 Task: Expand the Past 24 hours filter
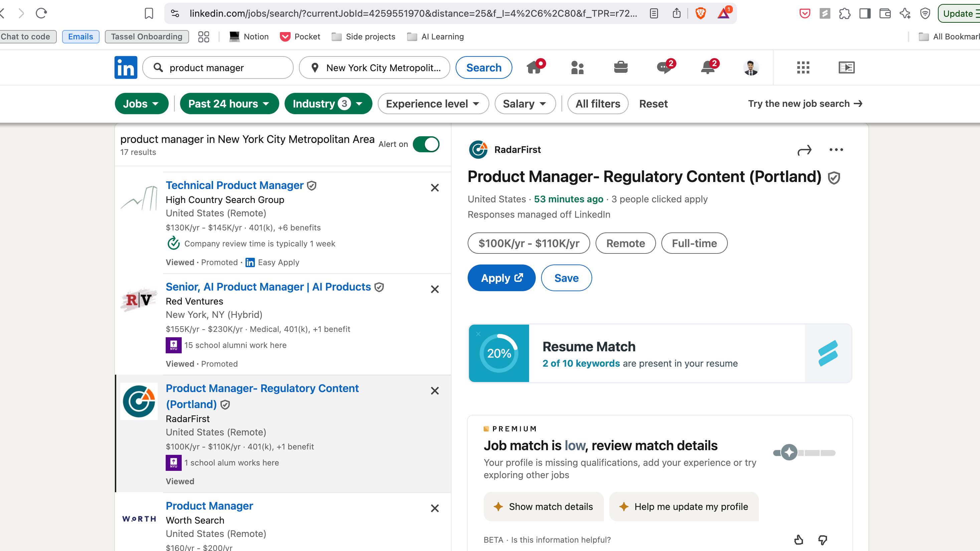point(229,104)
